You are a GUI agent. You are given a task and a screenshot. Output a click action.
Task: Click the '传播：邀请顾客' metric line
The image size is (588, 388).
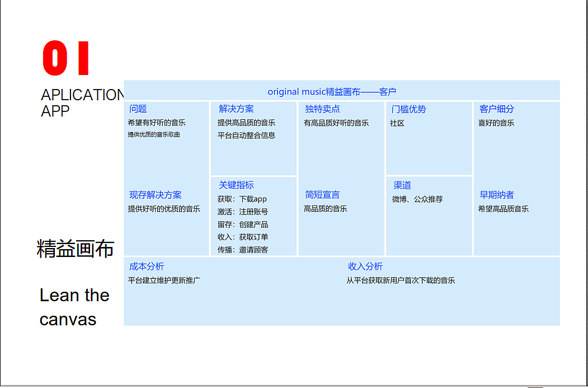pyautogui.click(x=243, y=250)
